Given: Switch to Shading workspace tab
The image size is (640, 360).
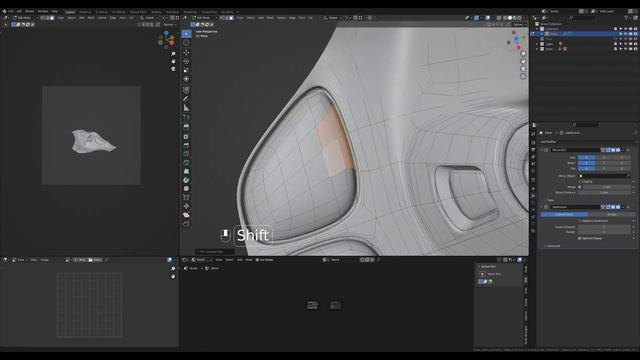Looking at the screenshot, I should [156, 12].
